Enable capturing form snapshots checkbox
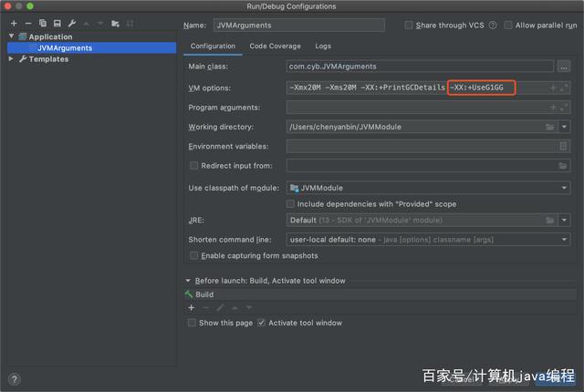584x392 pixels. coord(193,255)
